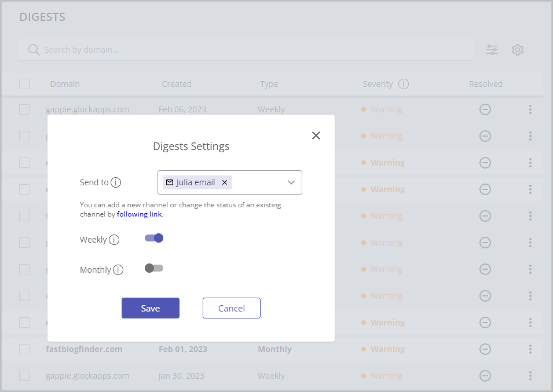Open three-dot menu for Jan 30 row
Screen dimensions: 553x392
pos(530,376)
